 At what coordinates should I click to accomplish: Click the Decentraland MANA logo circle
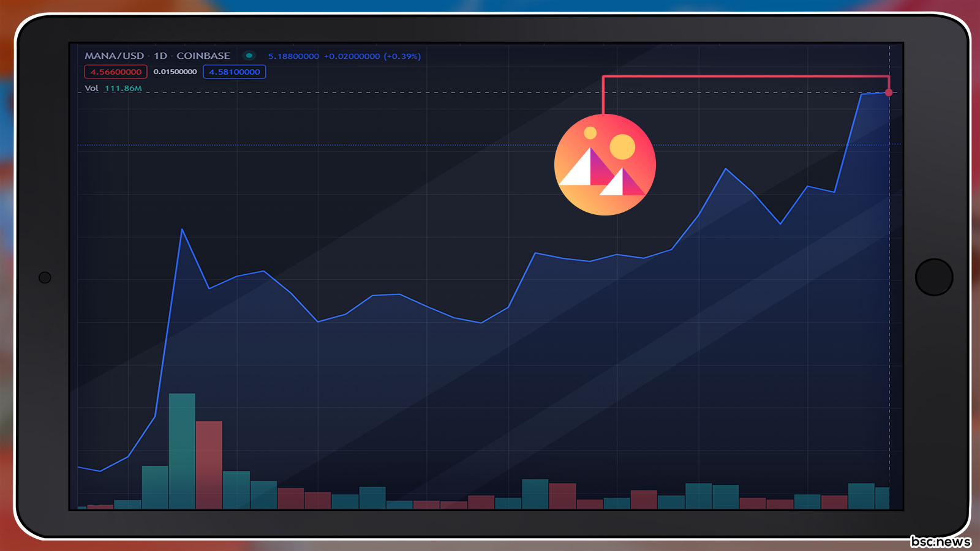point(605,165)
